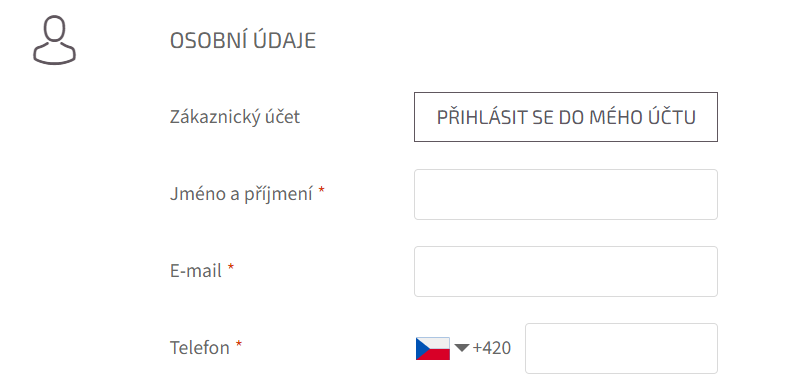The image size is (793, 391).
Task: Click the 'Jméno a příjmení' label text
Action: (241, 194)
